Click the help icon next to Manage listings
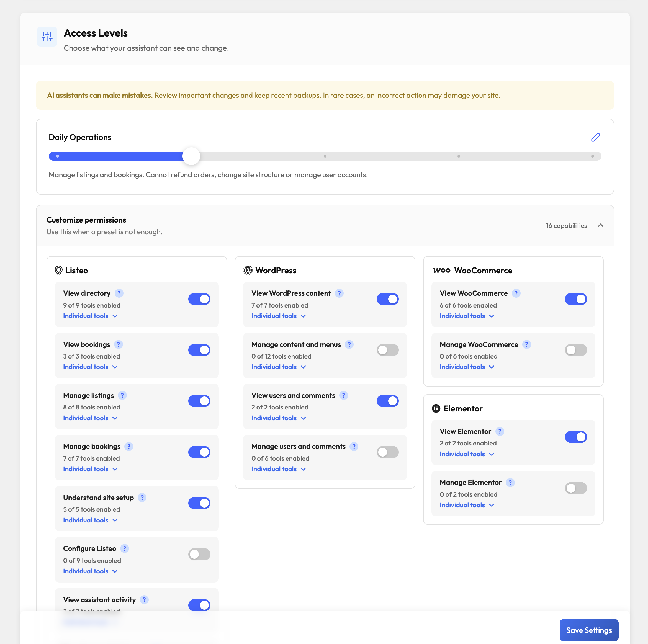 (x=122, y=395)
